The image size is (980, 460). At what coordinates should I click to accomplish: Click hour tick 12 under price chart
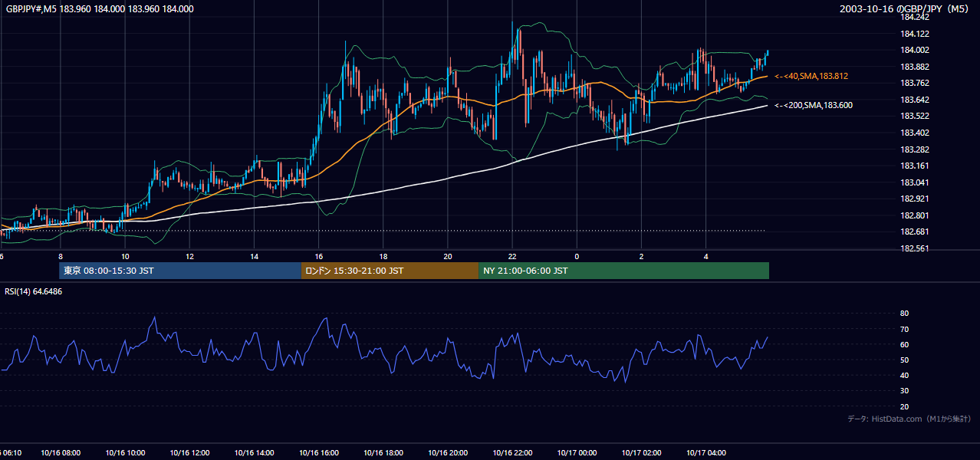point(189,257)
